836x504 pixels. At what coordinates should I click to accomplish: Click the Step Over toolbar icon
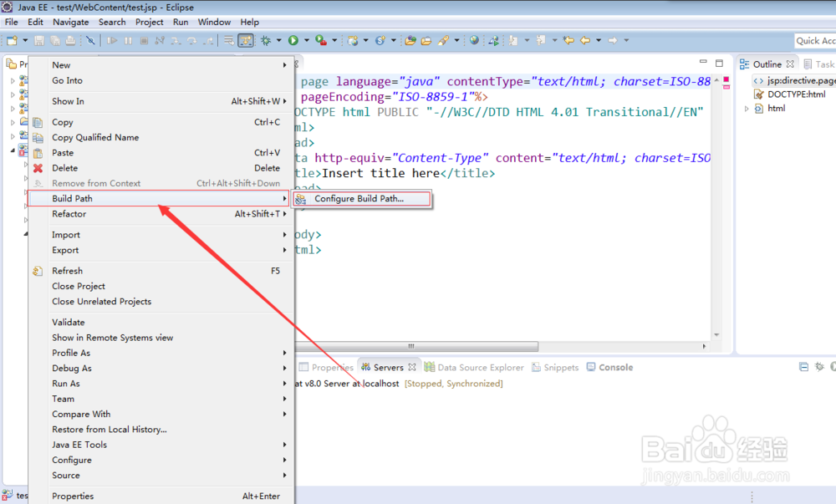coord(192,40)
